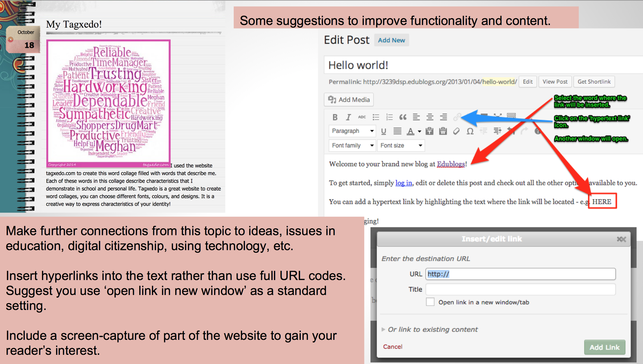This screenshot has height=364, width=643.
Task: Click the blockquote icon
Action: coord(403,117)
